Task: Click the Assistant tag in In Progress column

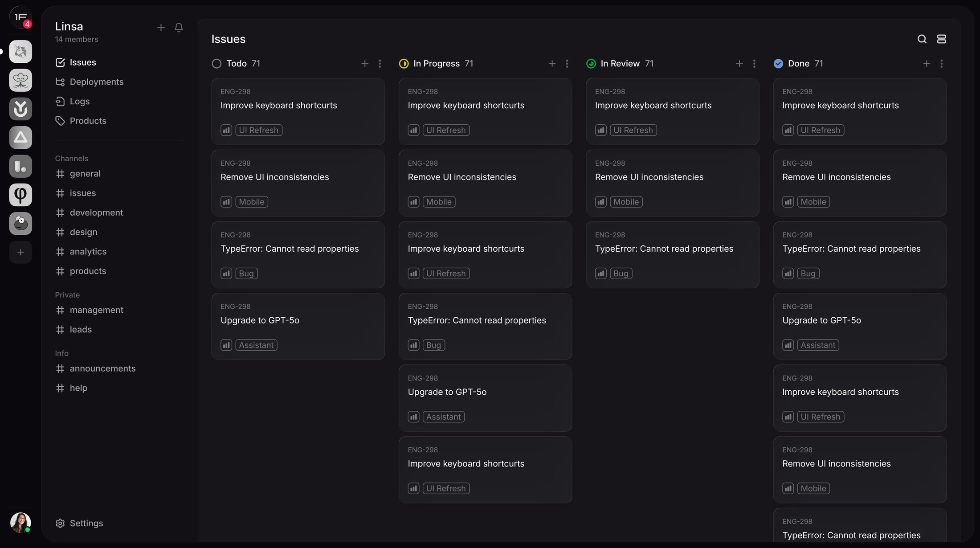Action: click(x=444, y=417)
